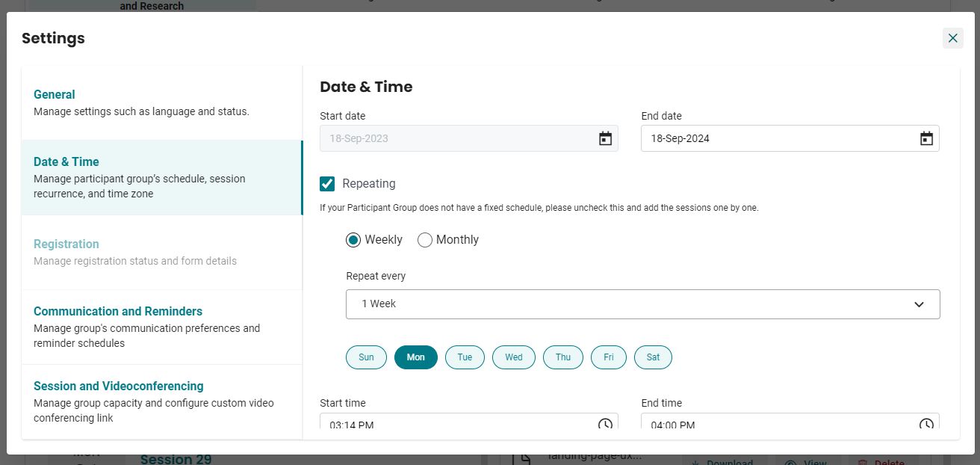Toggle the Sat day button
The height and width of the screenshot is (465, 980).
[653, 357]
